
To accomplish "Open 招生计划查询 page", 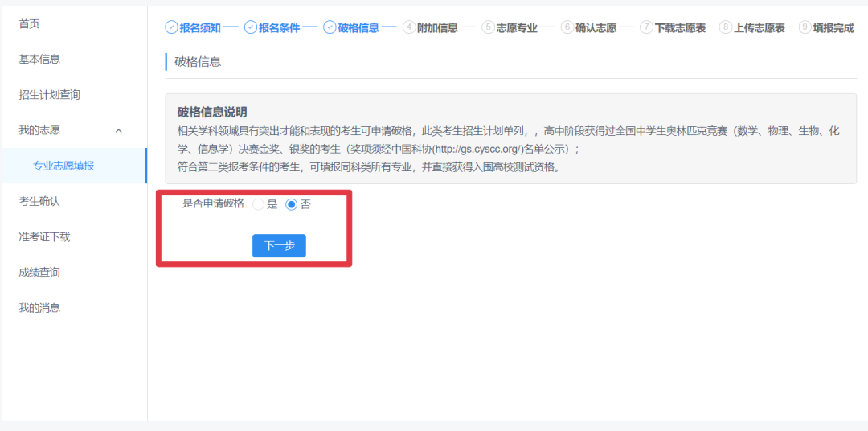I will point(49,95).
